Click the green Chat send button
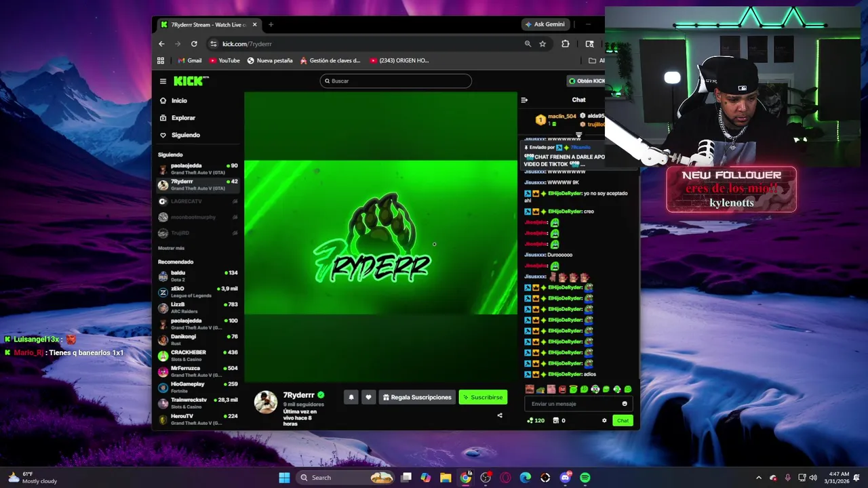This screenshot has height=488, width=868. click(x=623, y=420)
